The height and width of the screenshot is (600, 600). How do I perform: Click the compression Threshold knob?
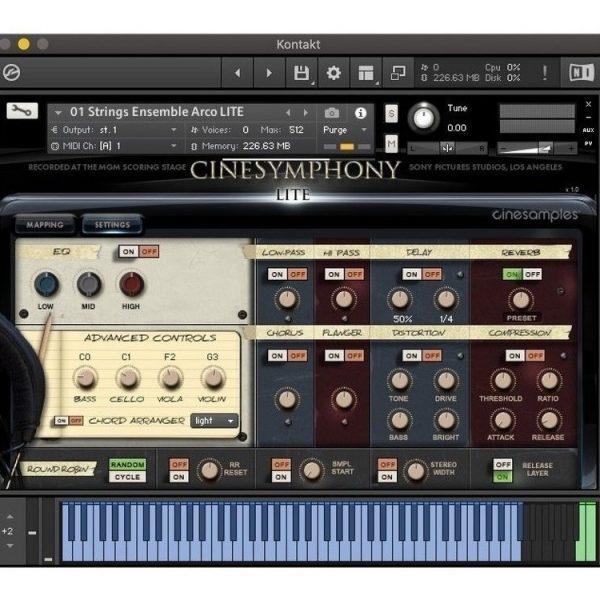pos(503,381)
